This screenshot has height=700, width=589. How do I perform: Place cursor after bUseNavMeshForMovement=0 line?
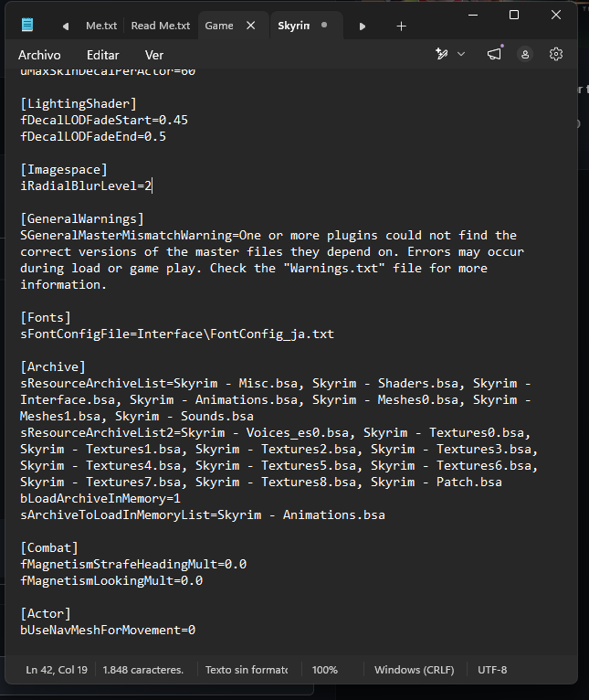coord(196,630)
